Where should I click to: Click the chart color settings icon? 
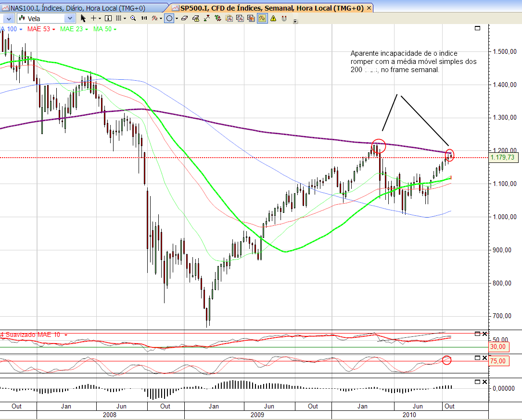251,18
